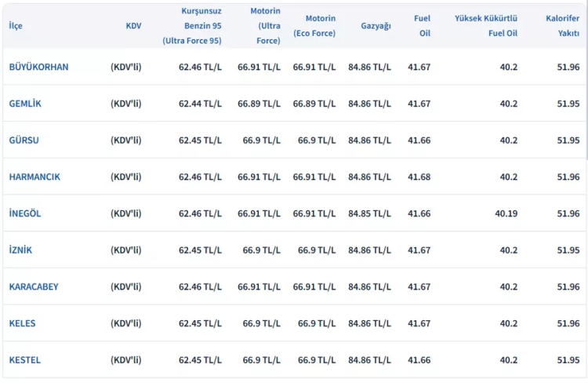588x383 pixels.
Task: Open the KESTEL district link
Action: 25,360
